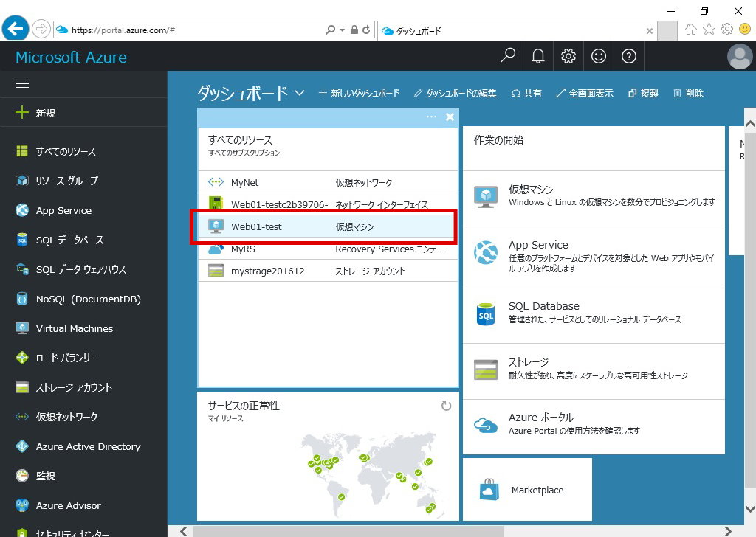The width and height of the screenshot is (756, 537).
Task: Refresh the サービスの正常性 tile
Action: 447,406
